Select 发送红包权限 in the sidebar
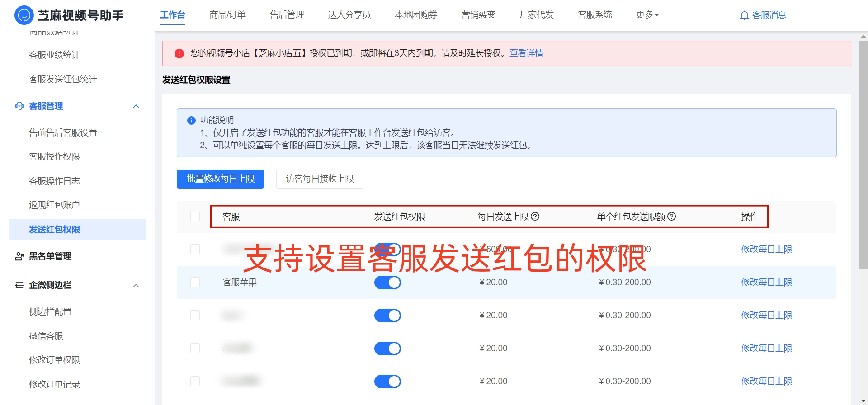 (77, 230)
